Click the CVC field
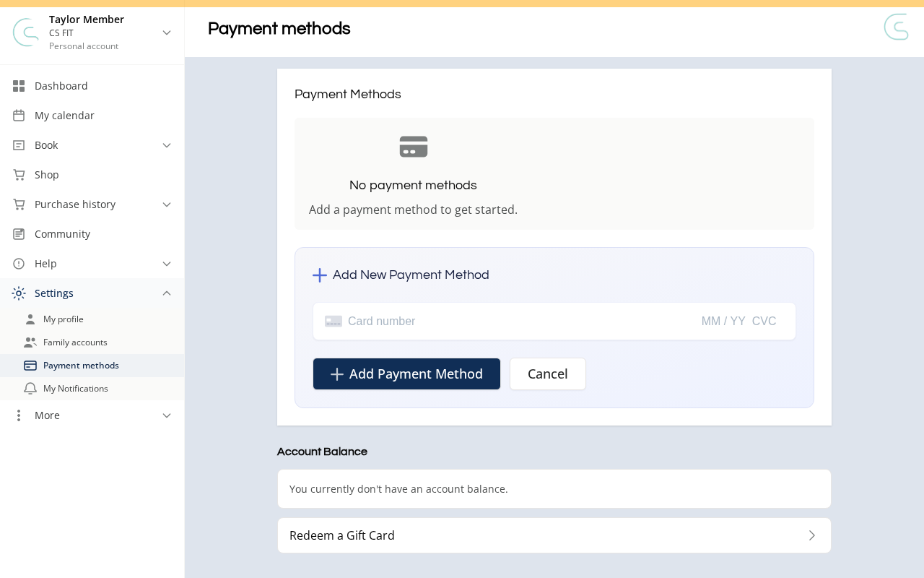This screenshot has width=924, height=578. (x=764, y=322)
